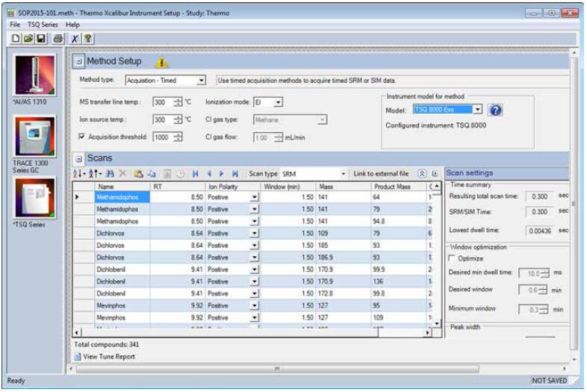Enable the Optimize window checkbox
The height and width of the screenshot is (392, 587).
coord(453,258)
